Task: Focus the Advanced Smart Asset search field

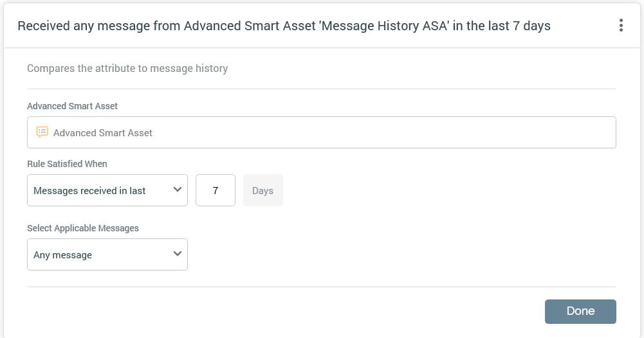Action: click(x=322, y=132)
